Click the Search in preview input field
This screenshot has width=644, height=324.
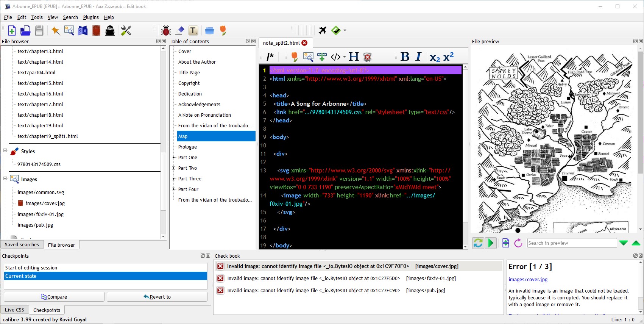[x=572, y=243]
